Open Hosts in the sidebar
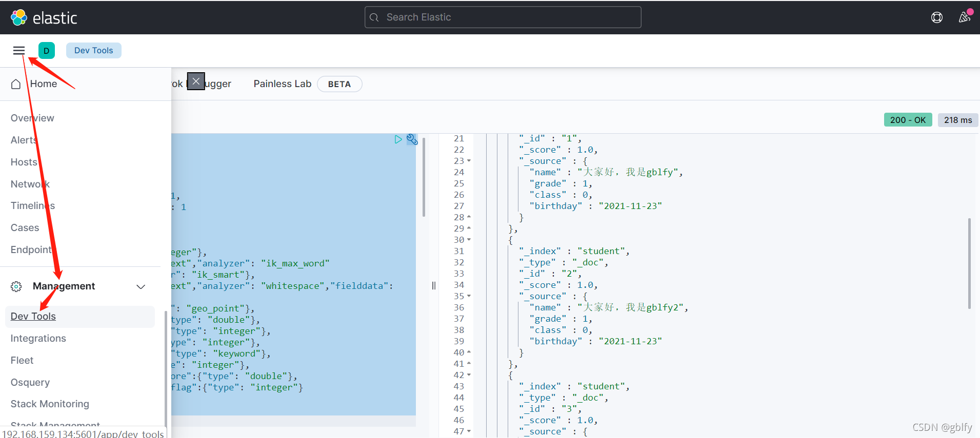Viewport: 980px width, 438px height. (x=24, y=162)
